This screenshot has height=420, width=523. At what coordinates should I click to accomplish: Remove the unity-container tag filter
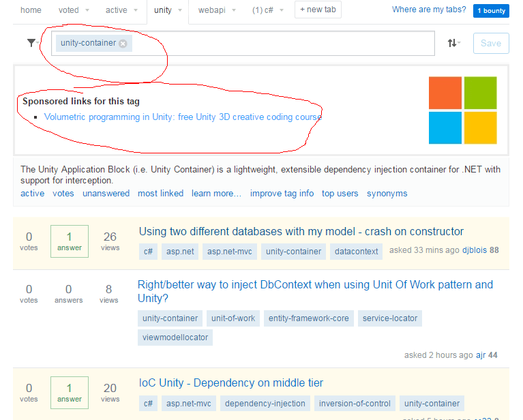pos(123,44)
